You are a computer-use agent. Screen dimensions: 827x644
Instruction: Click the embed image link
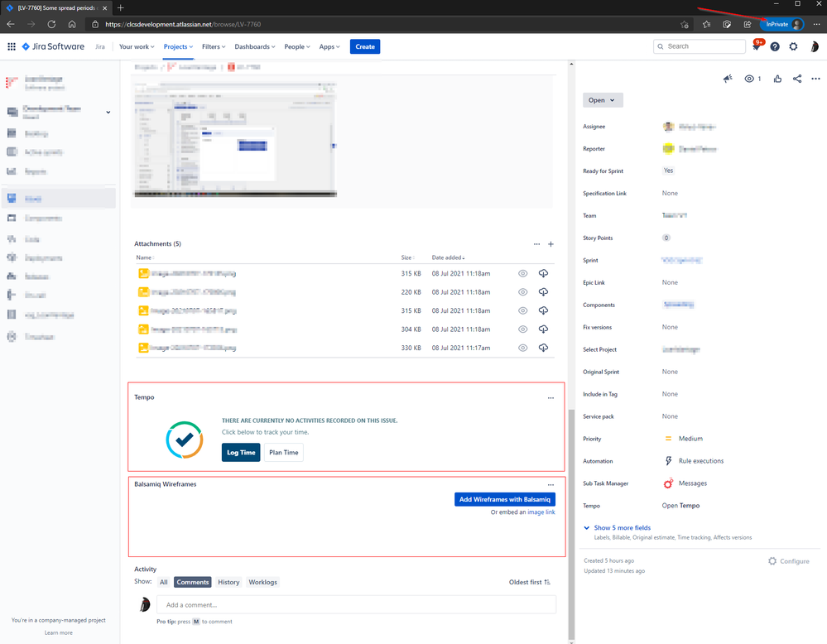coord(541,512)
